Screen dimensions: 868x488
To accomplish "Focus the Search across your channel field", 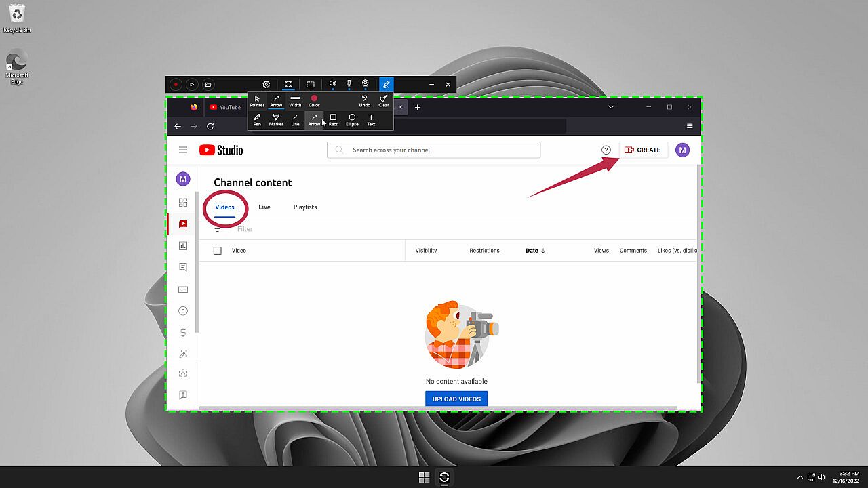I will coord(433,150).
